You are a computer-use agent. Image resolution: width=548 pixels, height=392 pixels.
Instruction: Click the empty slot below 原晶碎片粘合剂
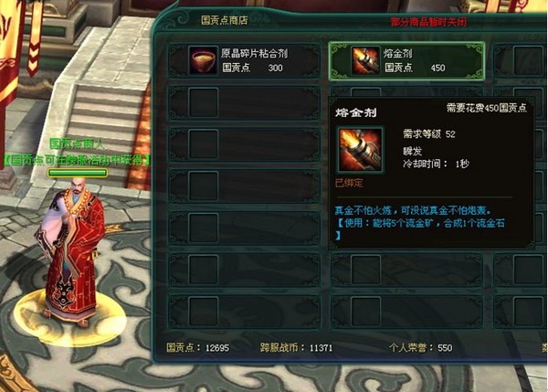tap(204, 102)
